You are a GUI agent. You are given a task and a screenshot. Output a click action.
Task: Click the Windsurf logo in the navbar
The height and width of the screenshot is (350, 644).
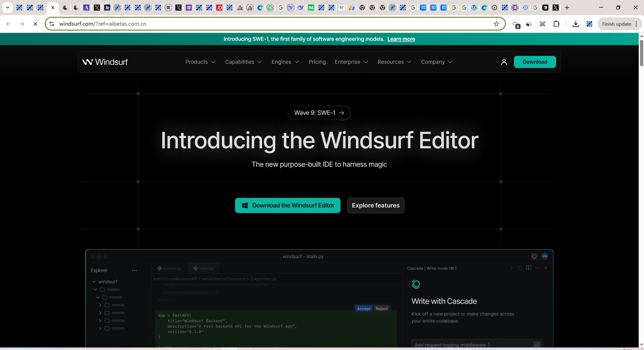tap(105, 62)
